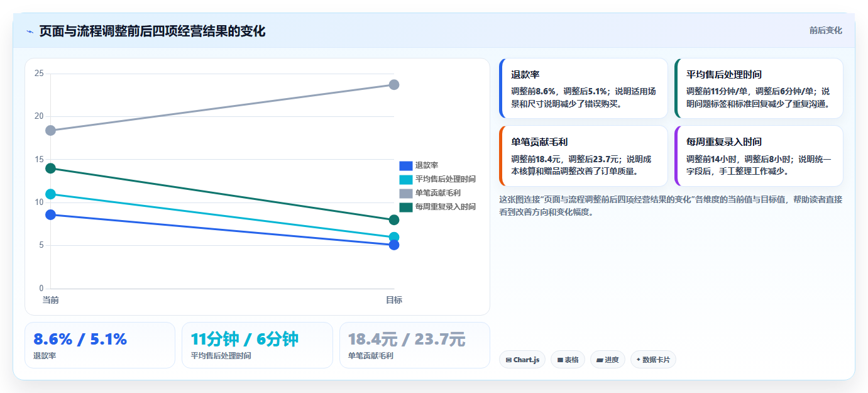Click the 平均售后处理时间 legend label text
Image resolution: width=868 pixels, height=393 pixels.
[x=446, y=179]
